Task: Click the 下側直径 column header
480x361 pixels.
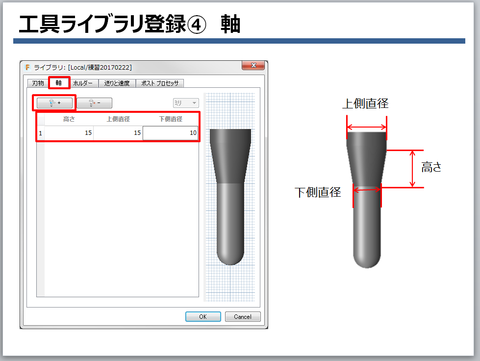Action: click(170, 119)
